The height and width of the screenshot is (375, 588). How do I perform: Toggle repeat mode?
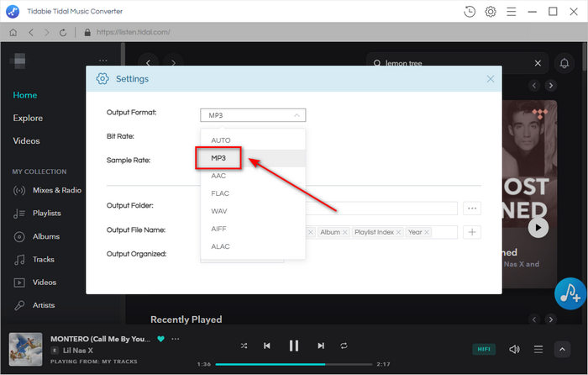point(344,346)
